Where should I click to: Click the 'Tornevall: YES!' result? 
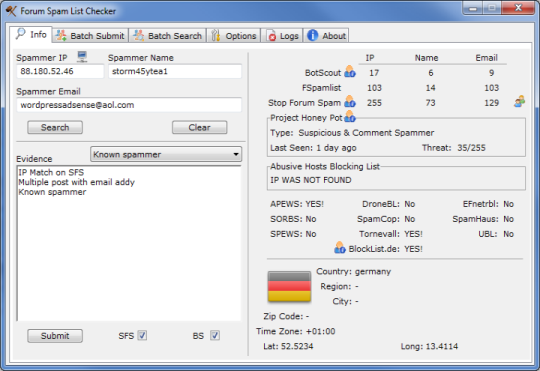click(x=391, y=234)
